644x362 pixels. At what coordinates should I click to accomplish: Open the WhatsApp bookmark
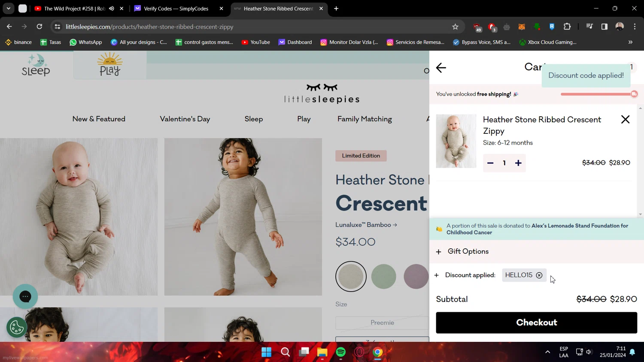[86, 42]
